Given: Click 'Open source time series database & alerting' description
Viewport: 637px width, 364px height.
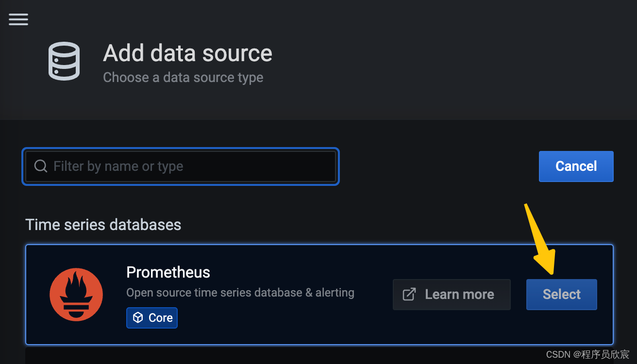Looking at the screenshot, I should coord(240,293).
